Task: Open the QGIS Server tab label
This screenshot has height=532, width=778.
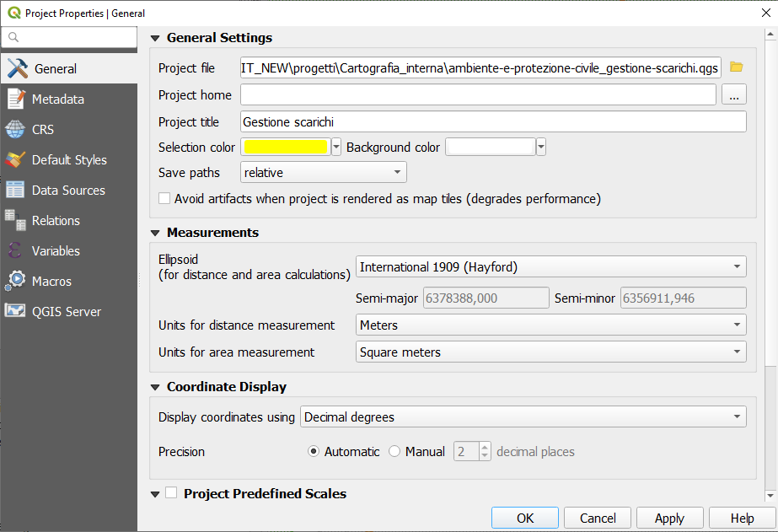Action: pyautogui.click(x=67, y=312)
